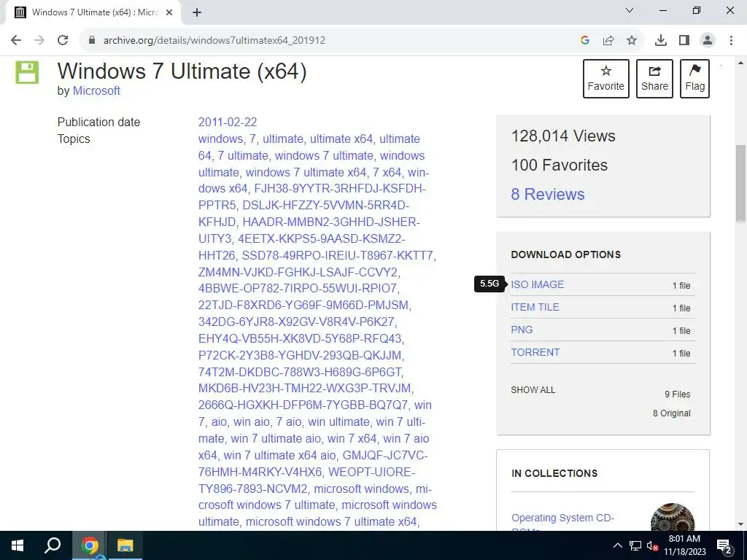Toggle Chrome side panel
This screenshot has height=560, width=747.
pos(684,40)
